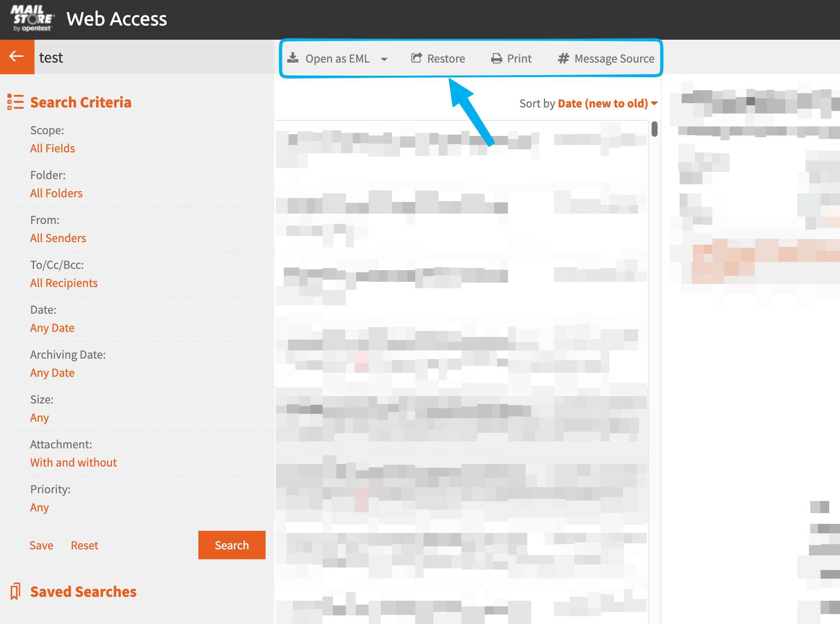Click the orange back arrow button
The height and width of the screenshot is (624, 840).
click(17, 57)
